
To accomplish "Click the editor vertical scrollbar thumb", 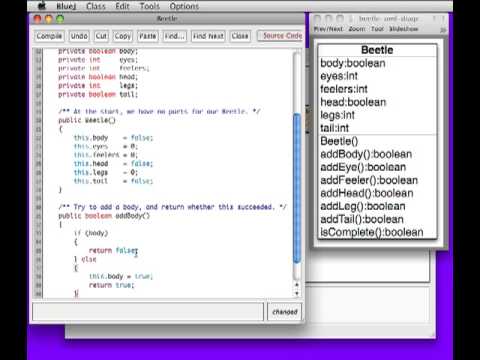I will click(x=297, y=188).
